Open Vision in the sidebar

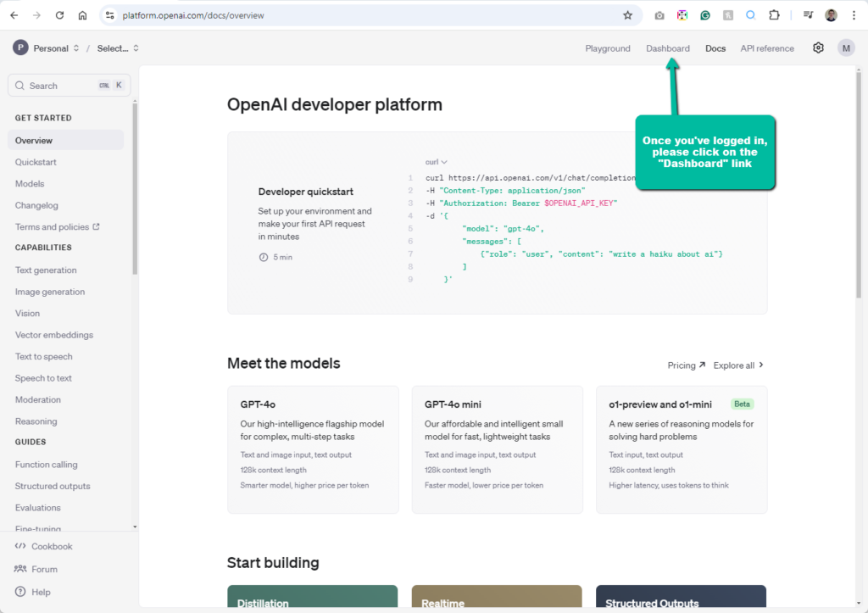[x=28, y=314]
